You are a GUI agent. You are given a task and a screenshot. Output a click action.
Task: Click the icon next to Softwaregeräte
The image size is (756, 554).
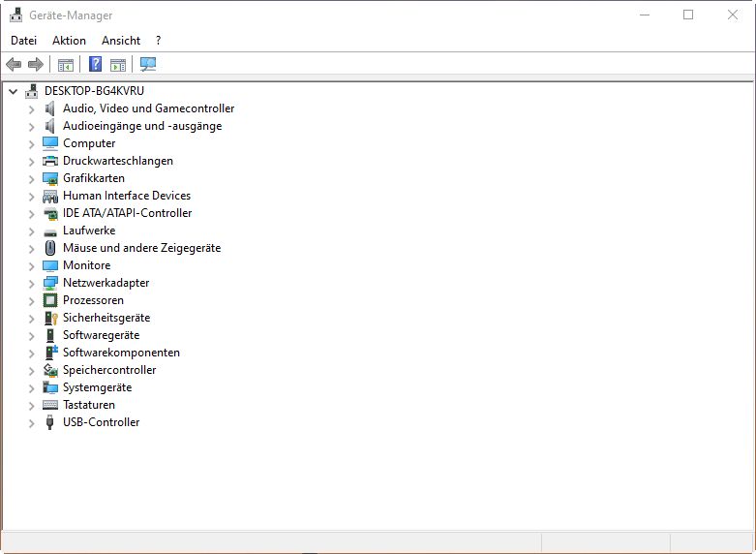50,335
